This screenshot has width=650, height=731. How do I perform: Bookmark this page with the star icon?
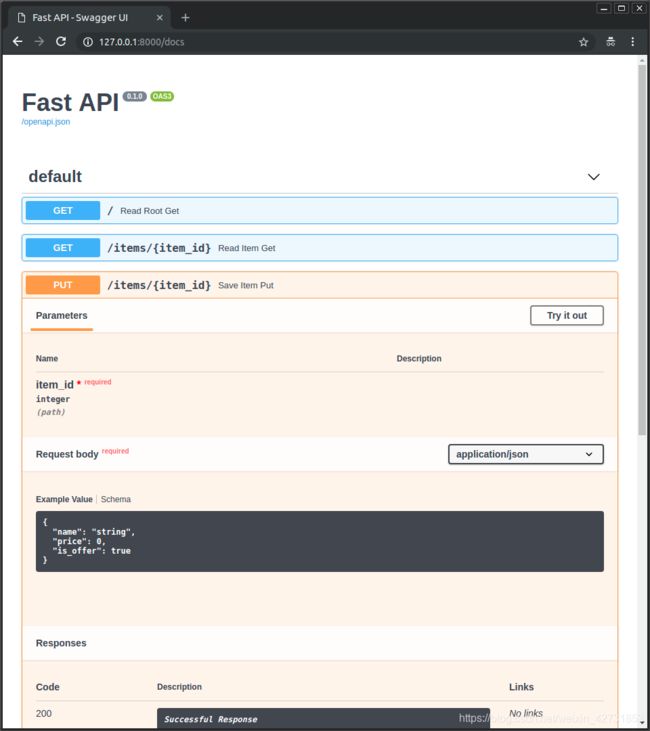click(x=583, y=42)
